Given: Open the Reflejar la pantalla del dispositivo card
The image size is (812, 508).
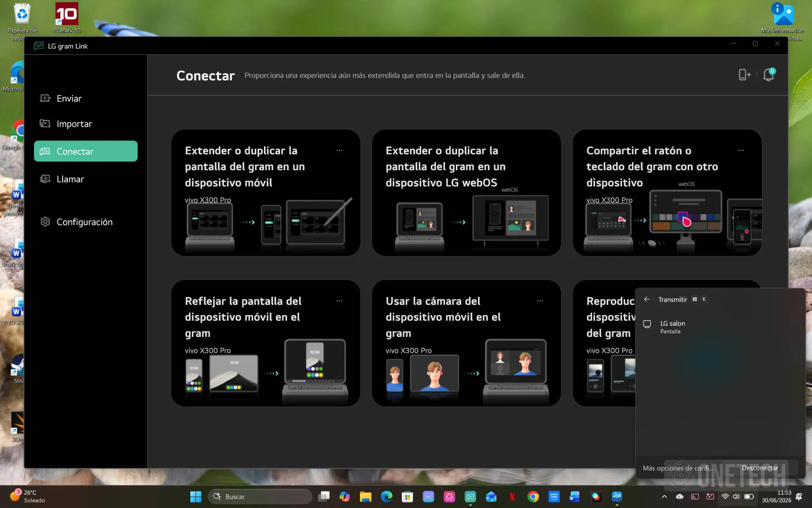Looking at the screenshot, I should (x=266, y=343).
